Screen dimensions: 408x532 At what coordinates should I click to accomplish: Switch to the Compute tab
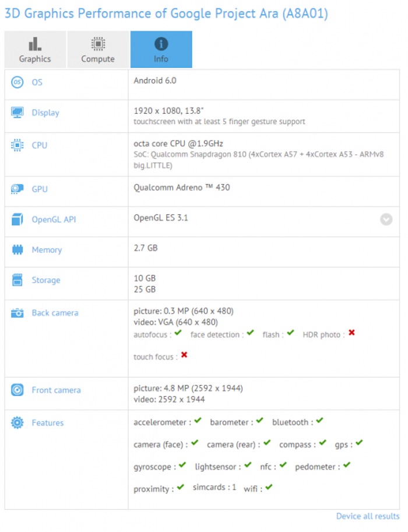pos(98,50)
